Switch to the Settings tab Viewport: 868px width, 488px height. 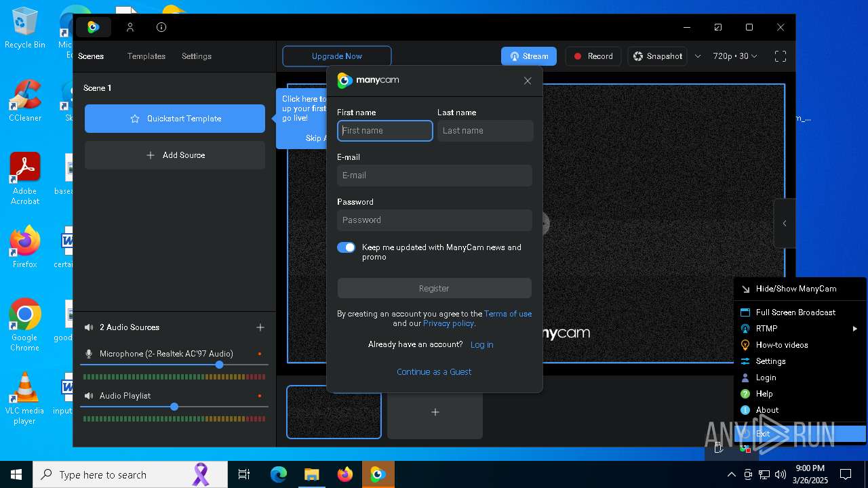pyautogui.click(x=197, y=56)
